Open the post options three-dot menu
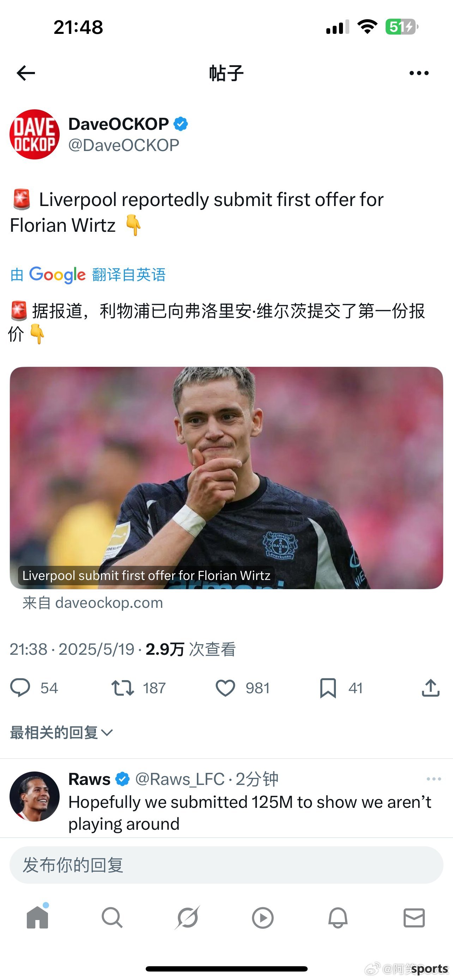This screenshot has width=453, height=980. pos(419,73)
